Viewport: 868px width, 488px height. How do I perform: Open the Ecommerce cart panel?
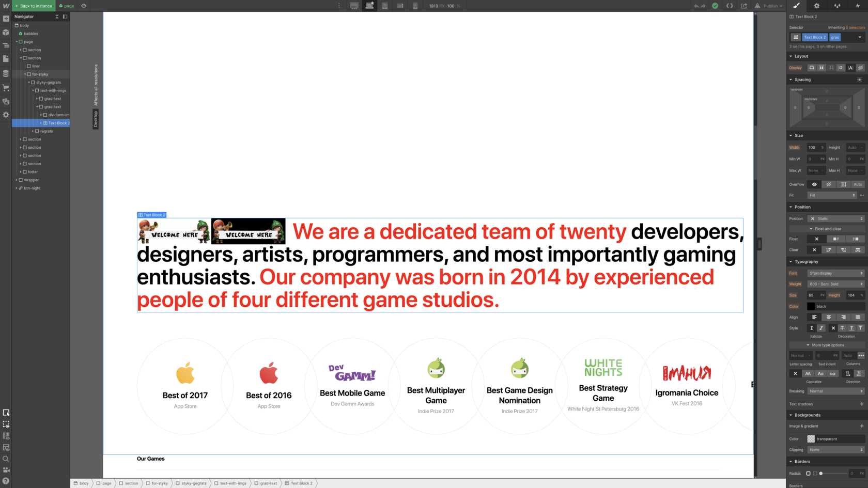[x=6, y=87]
